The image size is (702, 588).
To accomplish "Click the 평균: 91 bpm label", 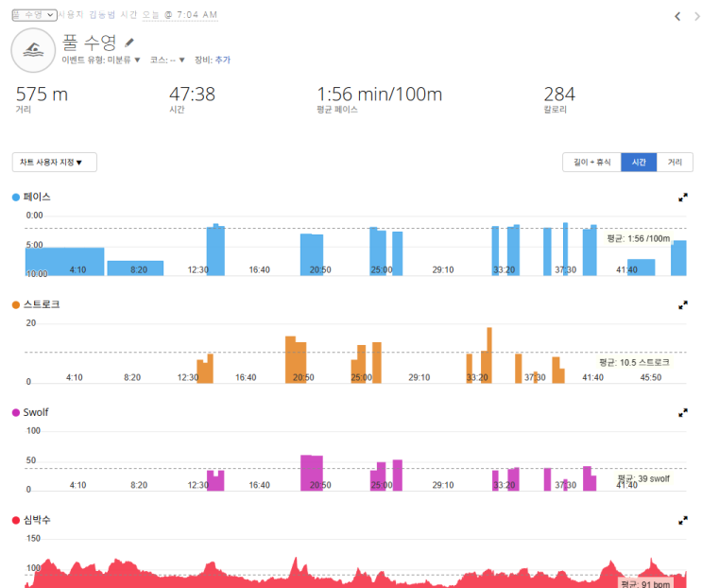I will tap(645, 584).
